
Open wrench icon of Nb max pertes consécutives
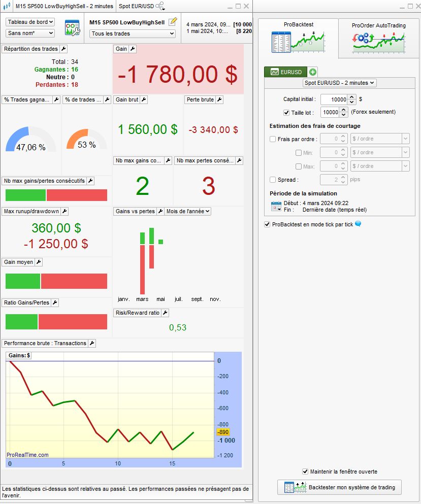pyautogui.click(x=239, y=160)
